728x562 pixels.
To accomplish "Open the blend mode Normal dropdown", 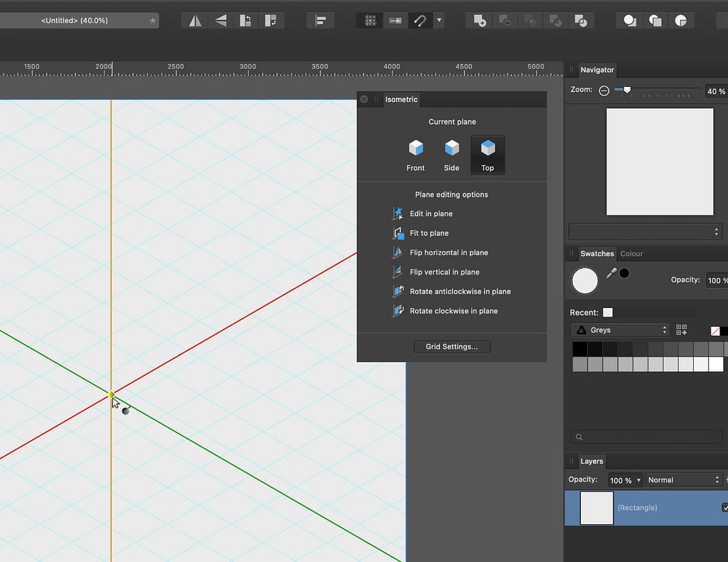I will 683,480.
